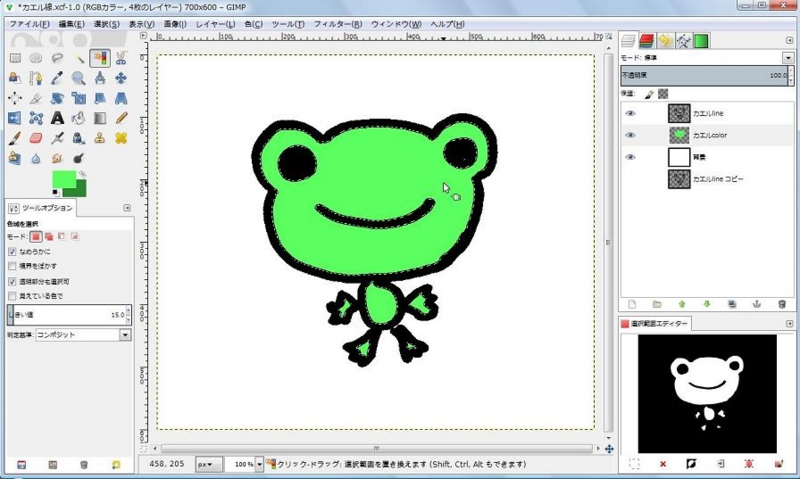
Task: Open the tool options panel menu arrow
Action: coord(127,208)
